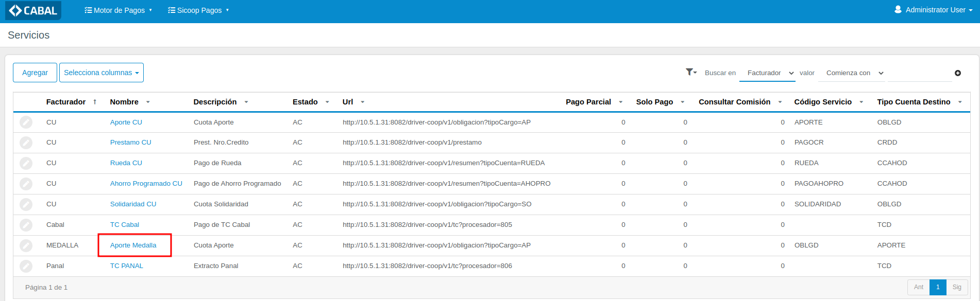
Task: Open the Comienza con condition selector
Action: [853, 73]
